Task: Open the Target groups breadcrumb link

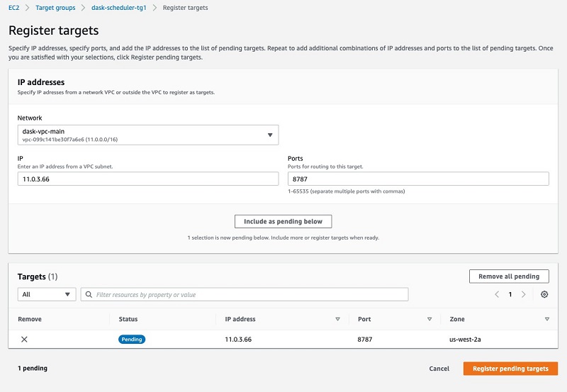Action: click(x=55, y=8)
